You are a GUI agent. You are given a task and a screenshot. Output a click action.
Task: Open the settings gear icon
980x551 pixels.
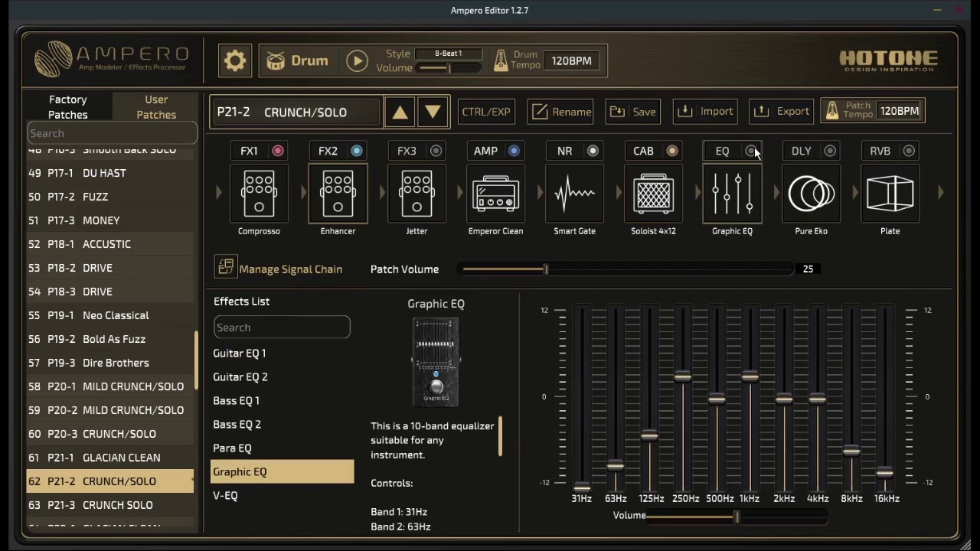point(235,60)
